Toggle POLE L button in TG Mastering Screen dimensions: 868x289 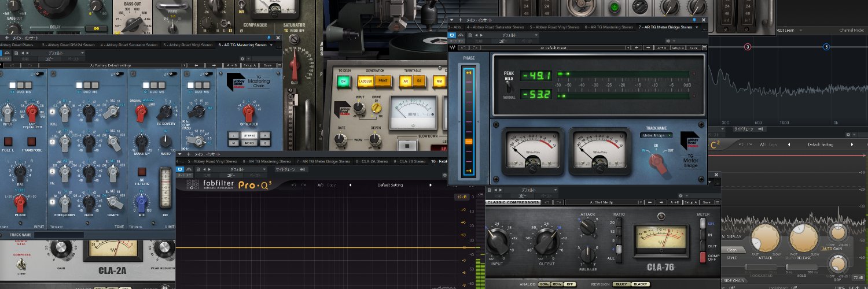[x=8, y=142]
